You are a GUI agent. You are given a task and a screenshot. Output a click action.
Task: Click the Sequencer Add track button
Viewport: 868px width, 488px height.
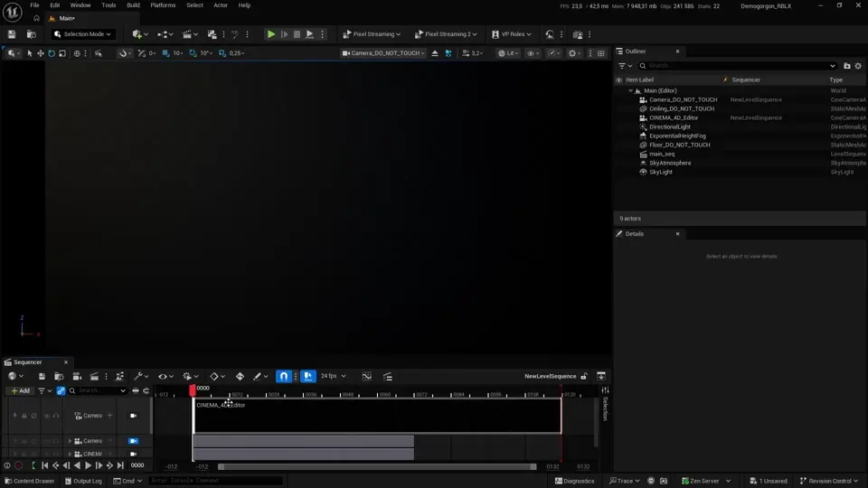(21, 390)
